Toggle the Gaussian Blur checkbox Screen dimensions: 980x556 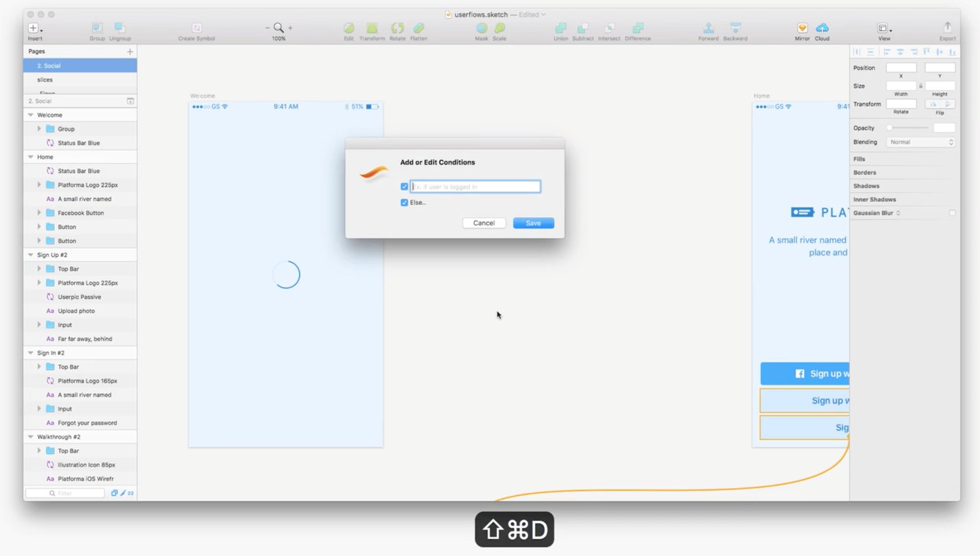click(952, 213)
